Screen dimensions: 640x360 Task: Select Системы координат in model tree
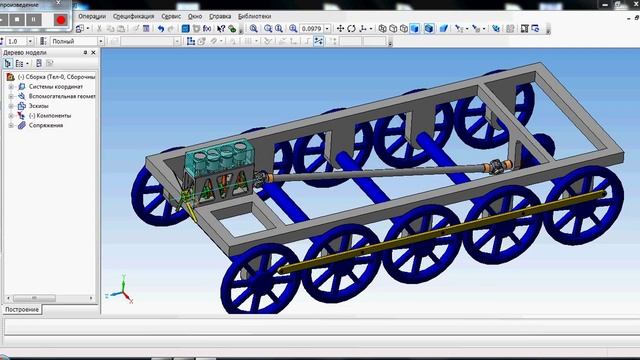tap(56, 87)
